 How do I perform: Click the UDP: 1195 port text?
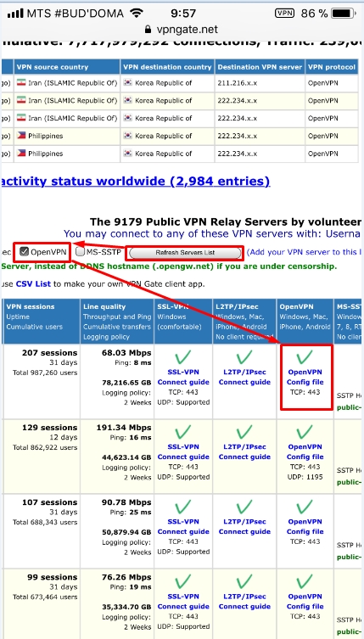(x=305, y=477)
